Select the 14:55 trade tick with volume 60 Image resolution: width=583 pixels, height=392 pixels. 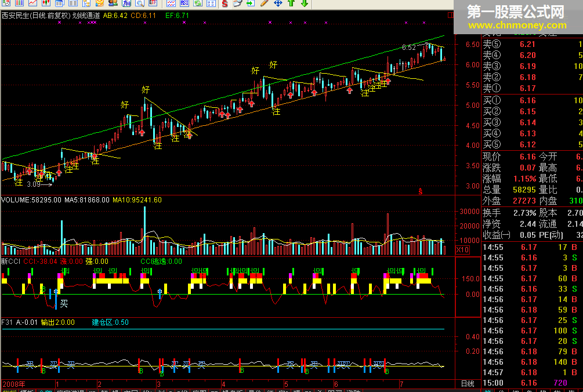point(533,278)
